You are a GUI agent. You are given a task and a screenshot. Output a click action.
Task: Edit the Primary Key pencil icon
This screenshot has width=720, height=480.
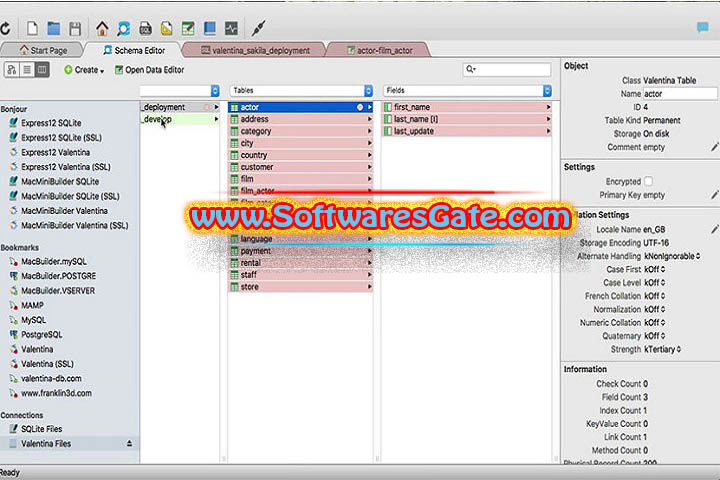[714, 195]
